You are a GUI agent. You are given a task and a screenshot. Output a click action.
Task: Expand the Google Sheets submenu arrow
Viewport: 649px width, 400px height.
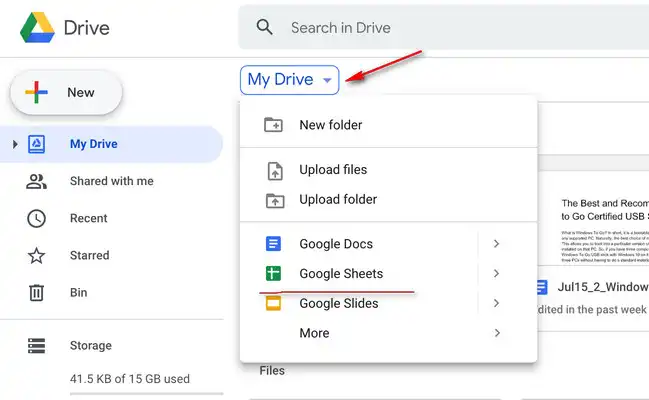[497, 274]
